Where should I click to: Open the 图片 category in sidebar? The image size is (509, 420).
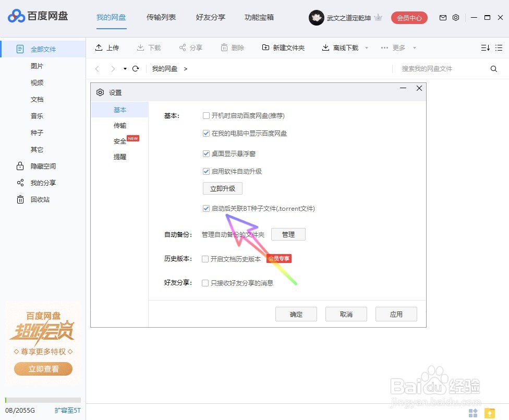pos(37,66)
